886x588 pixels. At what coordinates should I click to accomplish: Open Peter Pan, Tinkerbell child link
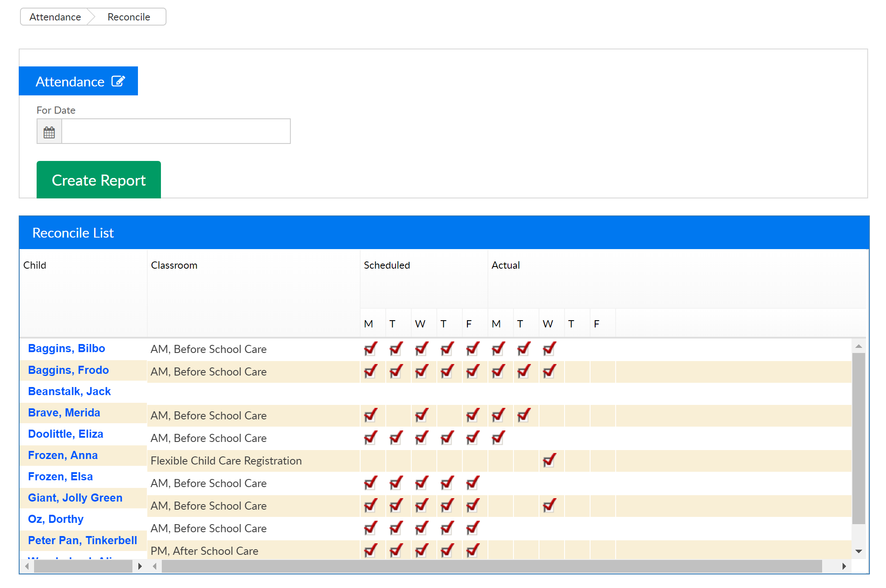(83, 540)
